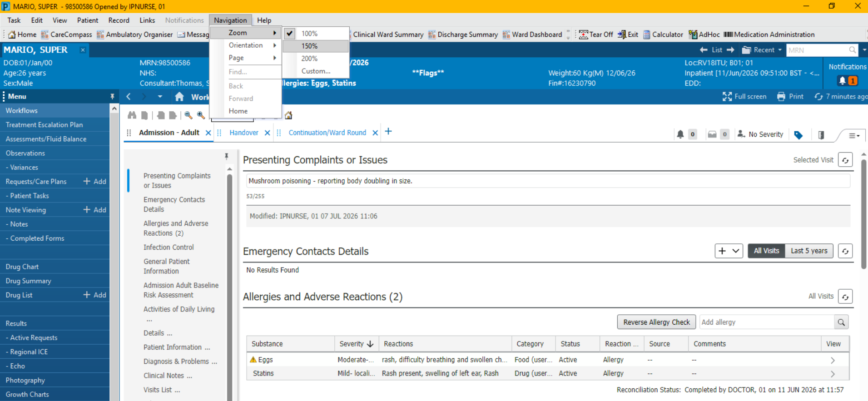Go to the next patient in List
868x401 pixels.
(730, 50)
